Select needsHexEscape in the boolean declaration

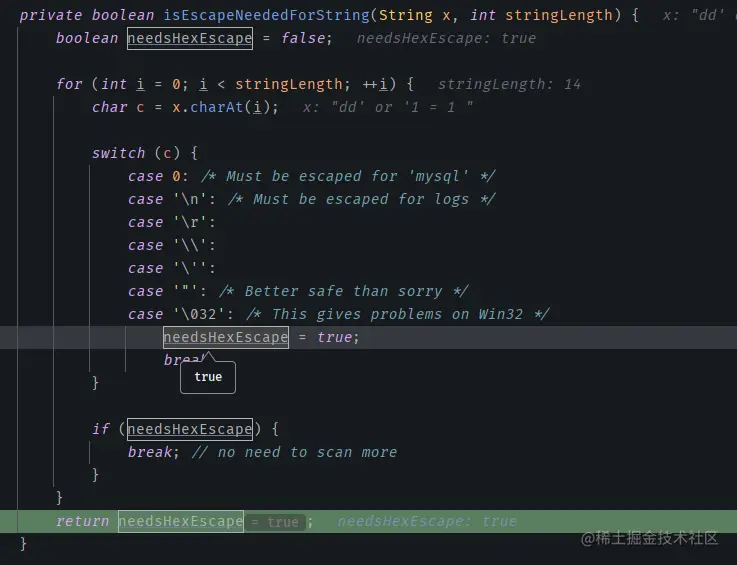(190, 38)
